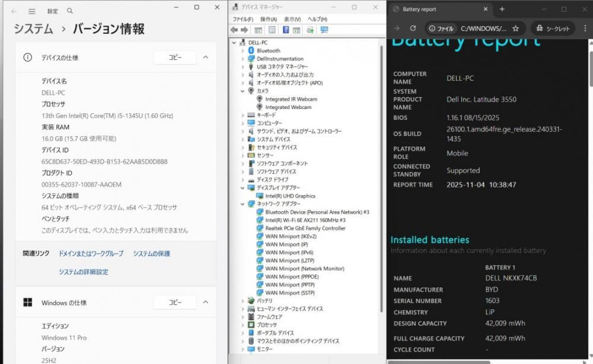Expand the ディスク ドライブ category arrow
The width and height of the screenshot is (593, 364).
point(243,180)
